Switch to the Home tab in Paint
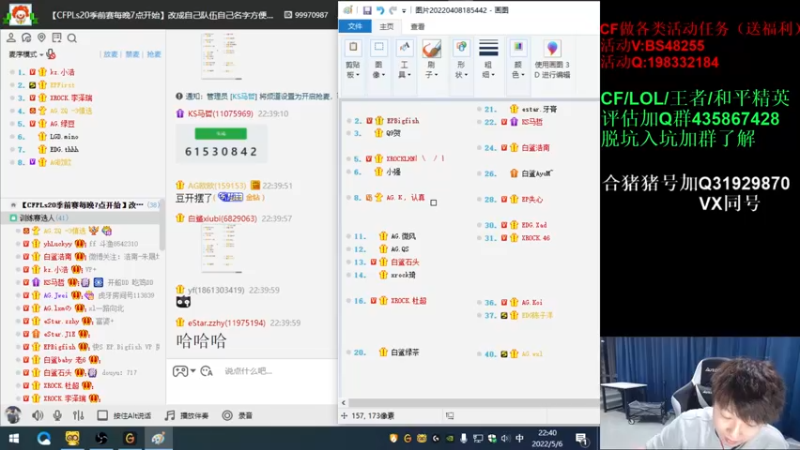The width and height of the screenshot is (800, 450). point(386,27)
